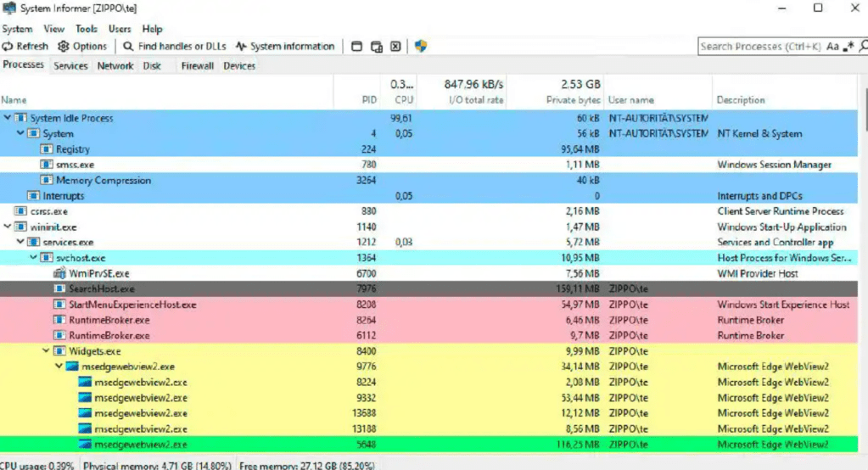Switch to the Firewall tab
868x470 pixels.
point(197,65)
